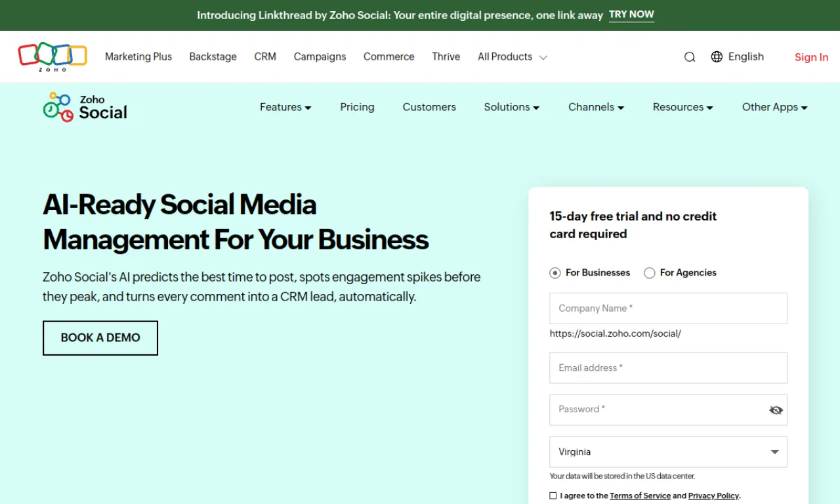Open the Privacy Policy link
The height and width of the screenshot is (504, 840).
coord(713,496)
